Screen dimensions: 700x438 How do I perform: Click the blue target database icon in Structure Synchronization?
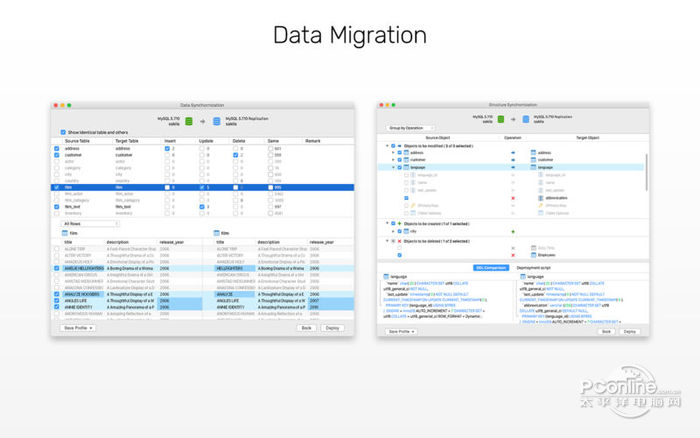[526, 119]
